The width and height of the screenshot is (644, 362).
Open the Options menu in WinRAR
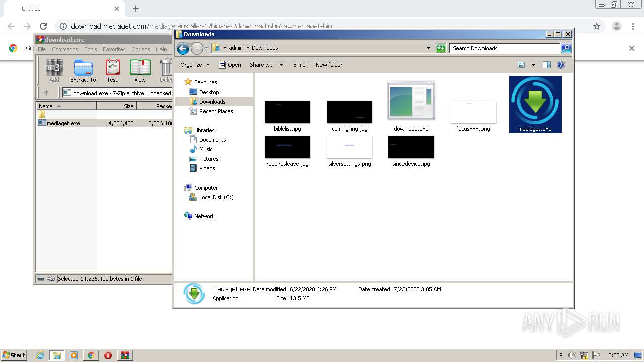pyautogui.click(x=141, y=49)
